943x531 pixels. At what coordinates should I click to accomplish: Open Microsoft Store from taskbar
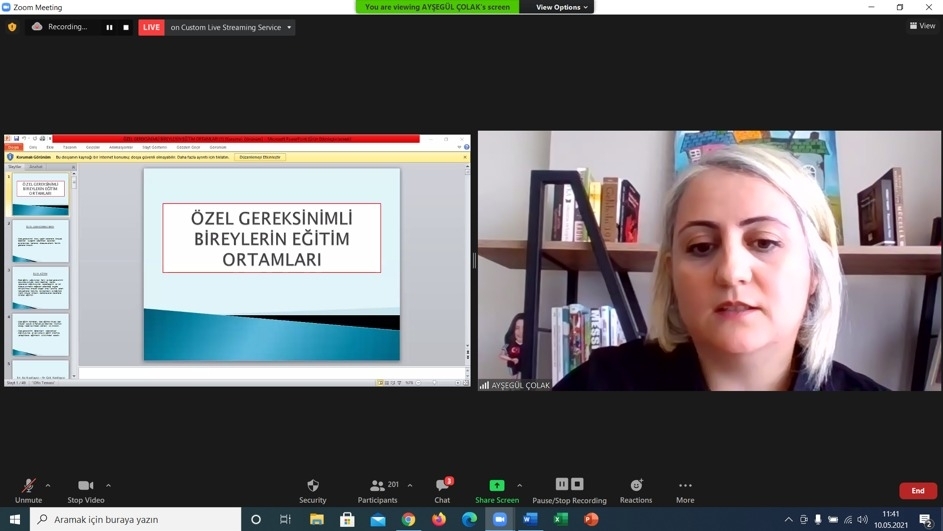[347, 519]
